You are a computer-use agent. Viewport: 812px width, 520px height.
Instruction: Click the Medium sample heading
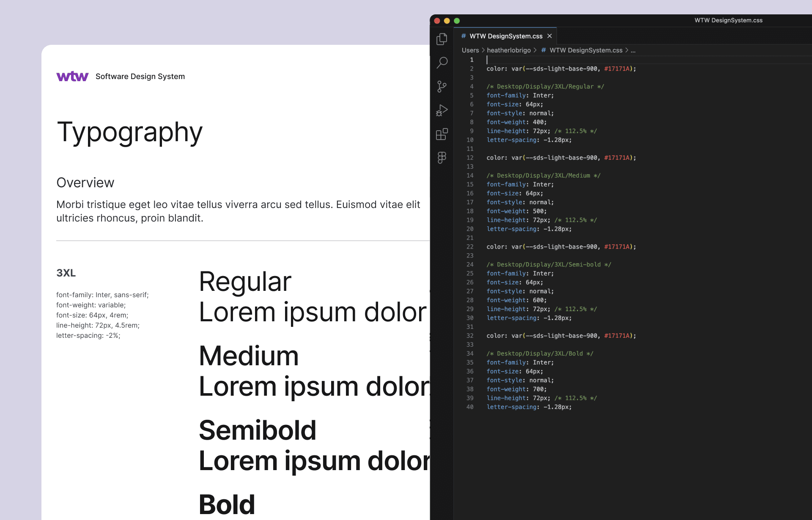pos(249,356)
